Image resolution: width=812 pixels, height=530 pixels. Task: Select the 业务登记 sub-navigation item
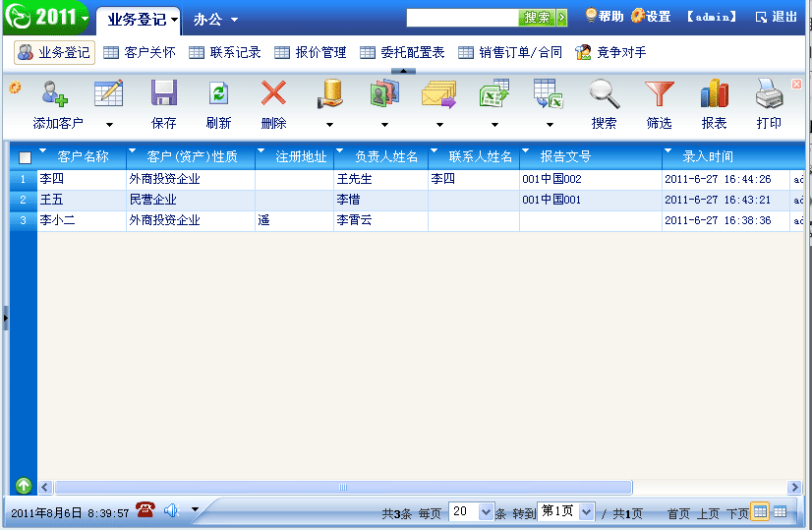click(54, 52)
